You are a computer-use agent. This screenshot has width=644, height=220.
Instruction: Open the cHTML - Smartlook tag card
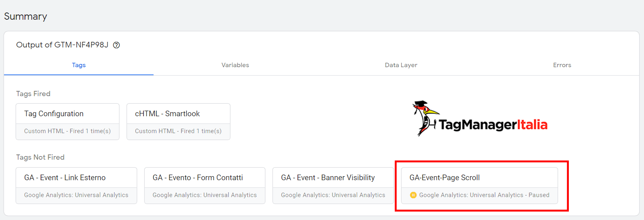click(x=178, y=122)
